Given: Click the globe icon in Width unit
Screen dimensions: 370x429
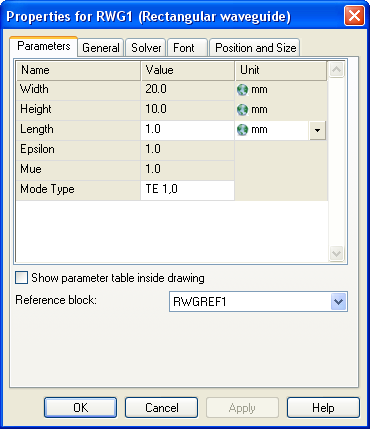Looking at the screenshot, I should (242, 90).
